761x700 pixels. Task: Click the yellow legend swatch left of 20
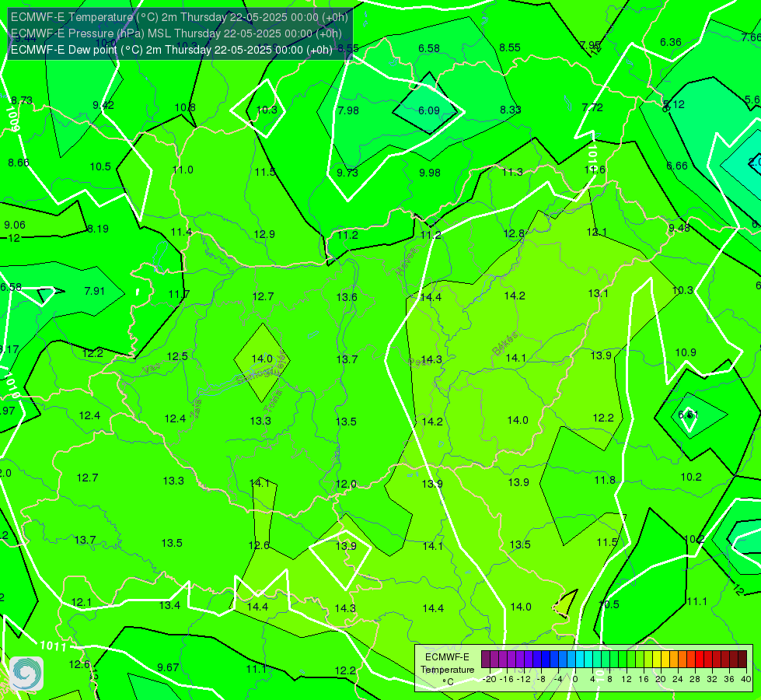[656, 660]
